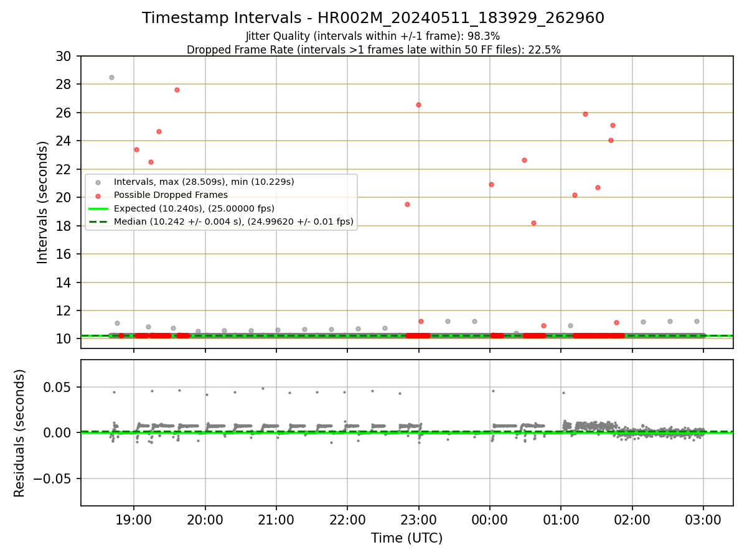The height and width of the screenshot is (560, 747).
Task: Click the 'Intervals (seconds)' y-axis label
Action: click(43, 202)
